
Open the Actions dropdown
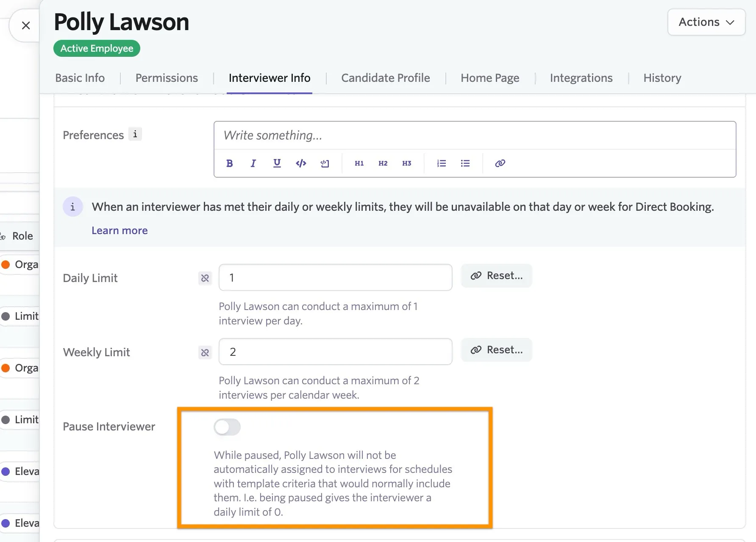tap(706, 22)
